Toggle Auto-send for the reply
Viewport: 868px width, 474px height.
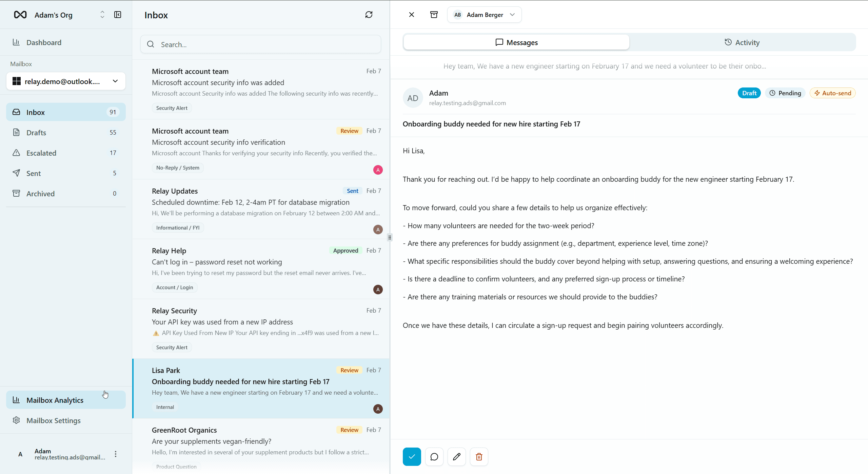coord(832,93)
